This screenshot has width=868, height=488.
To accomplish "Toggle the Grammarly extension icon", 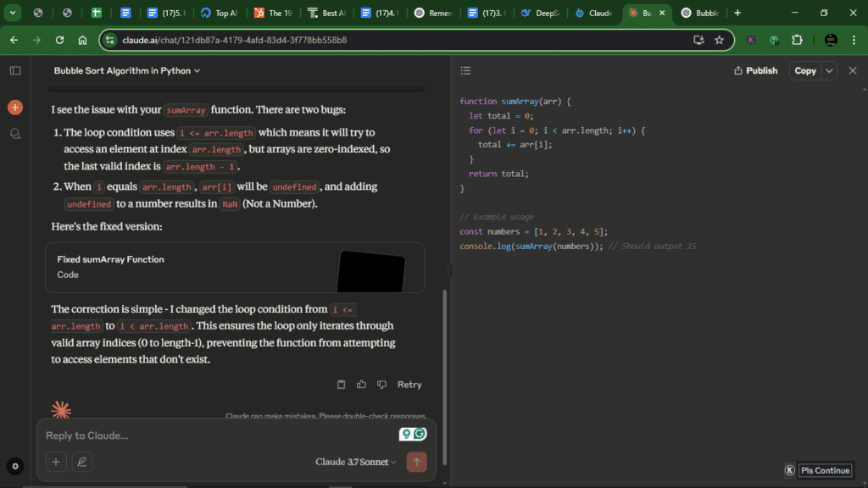I will coord(419,434).
